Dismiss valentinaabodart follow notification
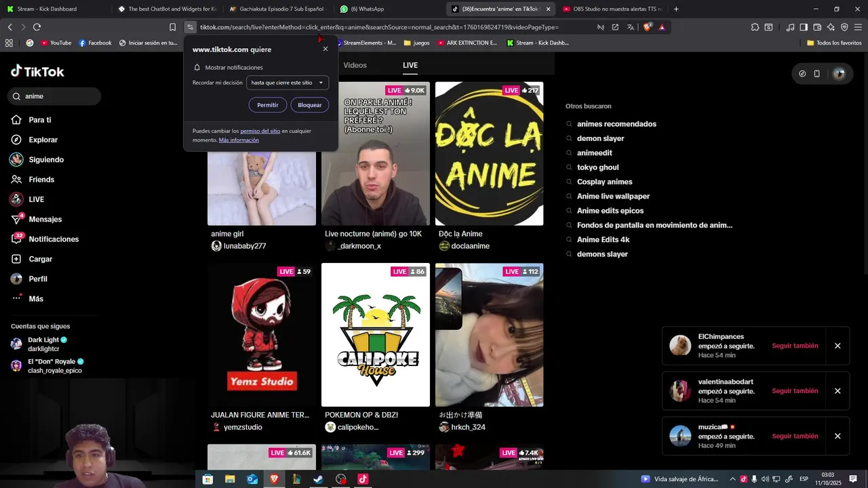Image resolution: width=868 pixels, height=488 pixels. (837, 391)
